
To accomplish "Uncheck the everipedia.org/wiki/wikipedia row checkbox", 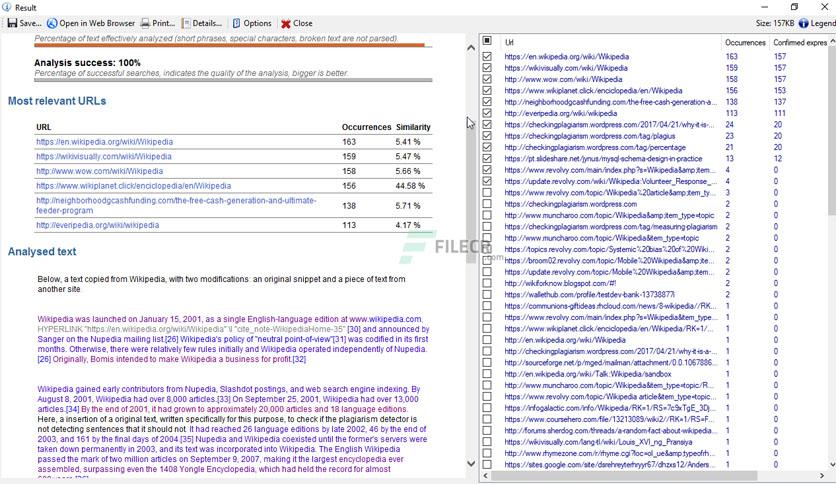I will pyautogui.click(x=487, y=113).
